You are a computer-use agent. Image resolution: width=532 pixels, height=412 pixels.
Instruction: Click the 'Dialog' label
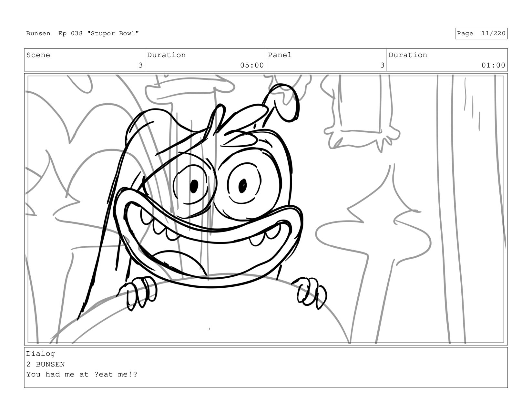click(x=41, y=354)
